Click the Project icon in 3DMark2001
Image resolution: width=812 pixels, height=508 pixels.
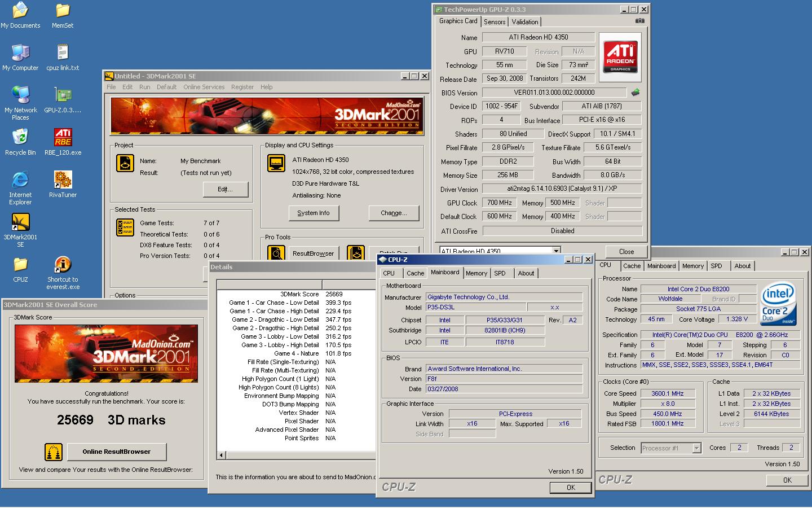(x=125, y=163)
